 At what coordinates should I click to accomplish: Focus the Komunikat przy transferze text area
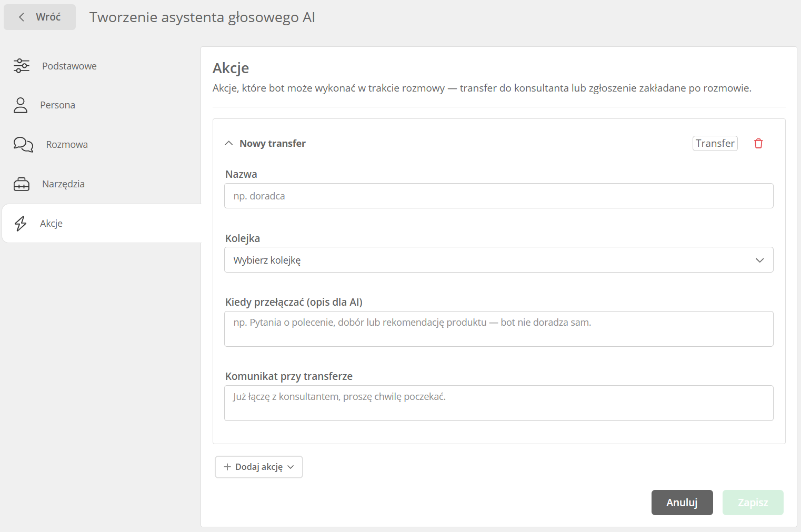[498, 403]
